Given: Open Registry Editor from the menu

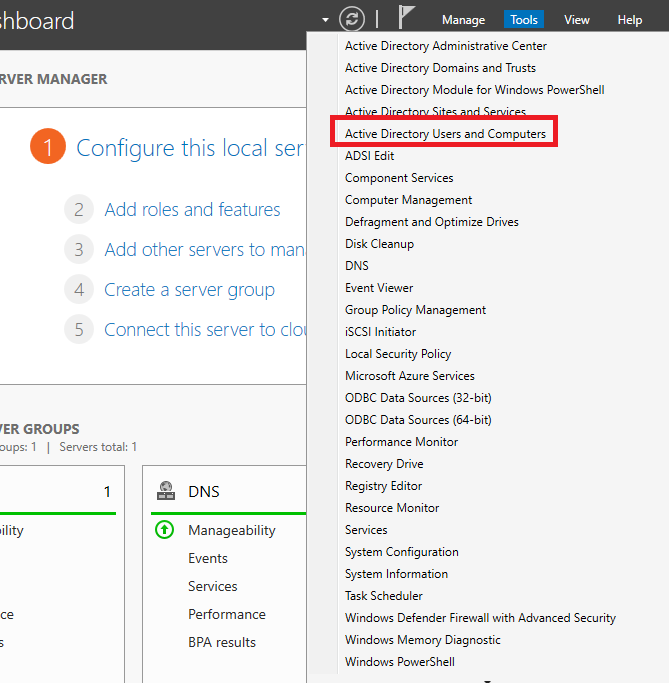Looking at the screenshot, I should 383,486.
